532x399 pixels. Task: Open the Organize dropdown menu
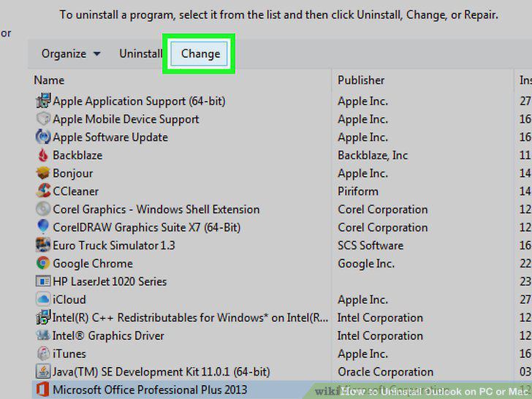71,53
